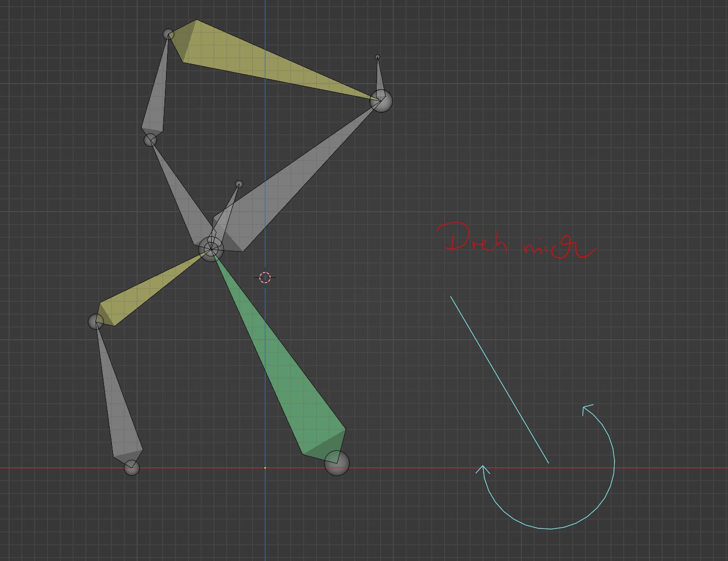Select the small tip joint of the thin hub bone
This screenshot has width=728, height=561.
pyautogui.click(x=239, y=184)
